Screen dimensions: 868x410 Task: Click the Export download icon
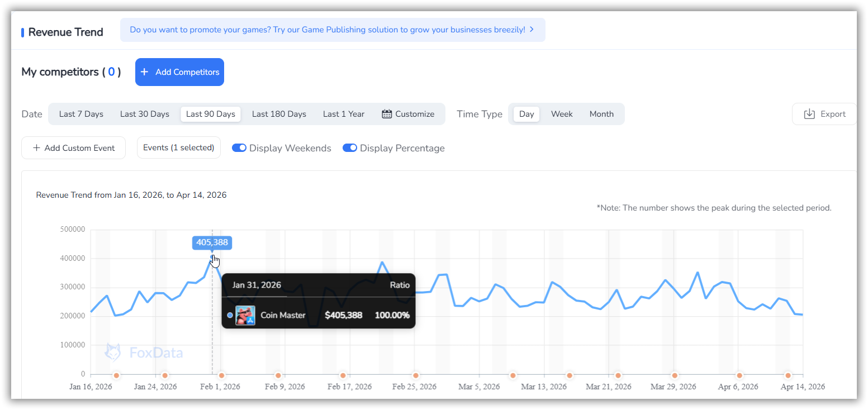(809, 113)
